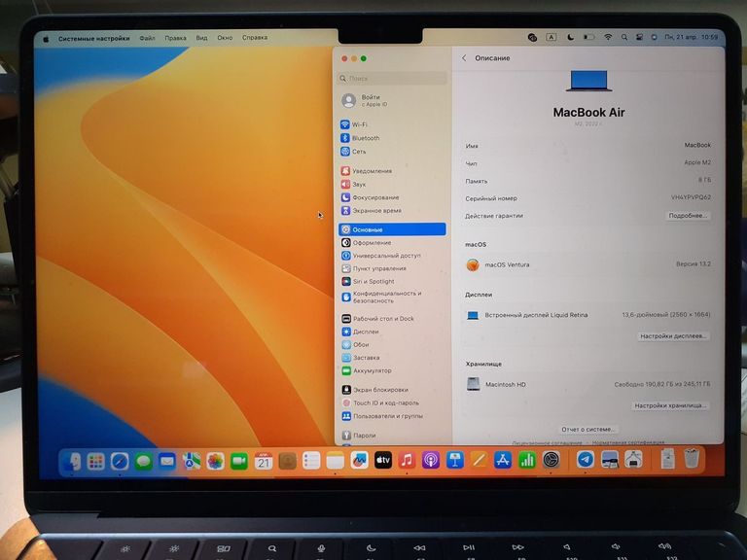The height and width of the screenshot is (560, 747).
Task: Open Аккумулятор settings
Action: (367, 370)
